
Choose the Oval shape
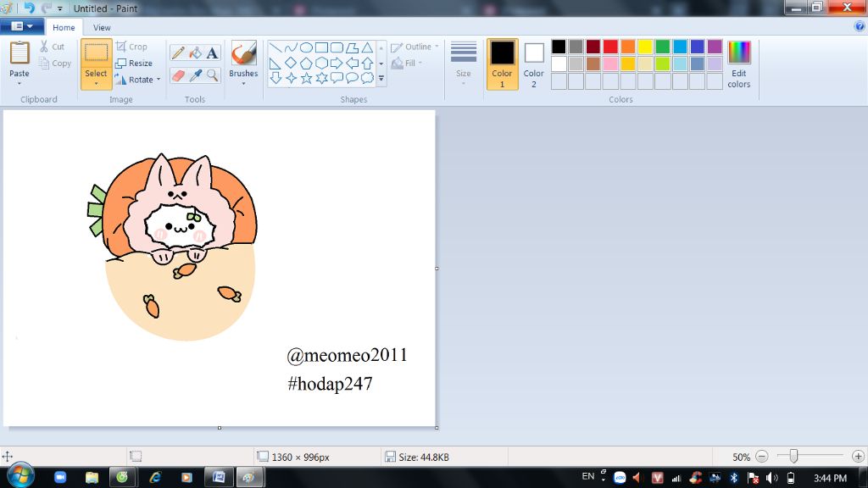point(306,47)
